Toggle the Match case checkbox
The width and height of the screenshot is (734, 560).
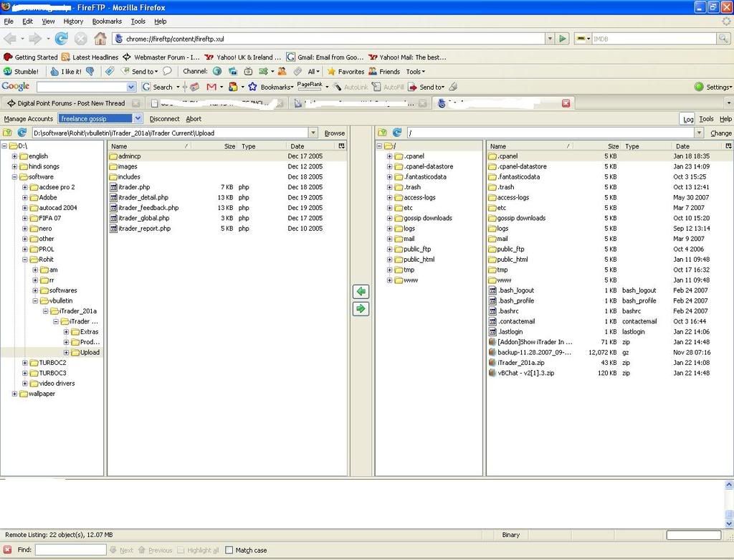click(229, 550)
